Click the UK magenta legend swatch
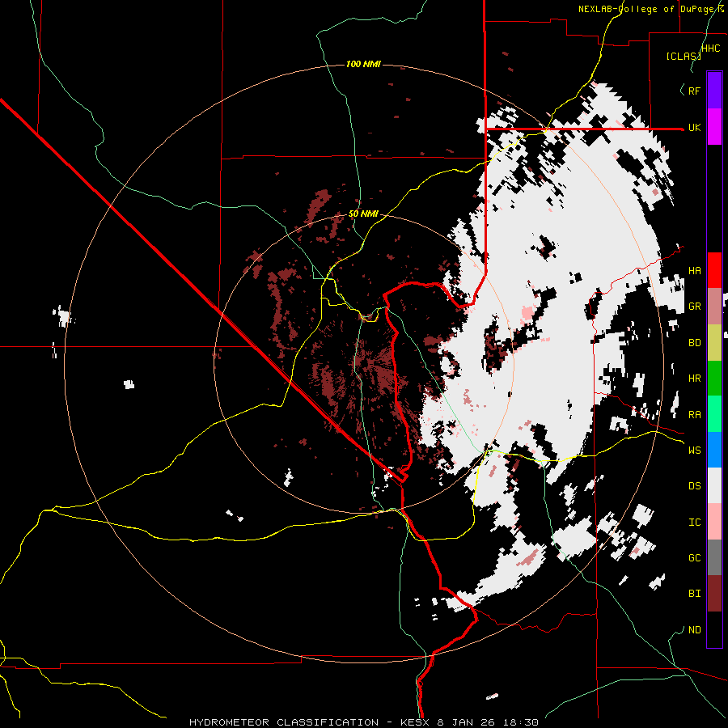Screen dimensions: 728x728 (714, 126)
